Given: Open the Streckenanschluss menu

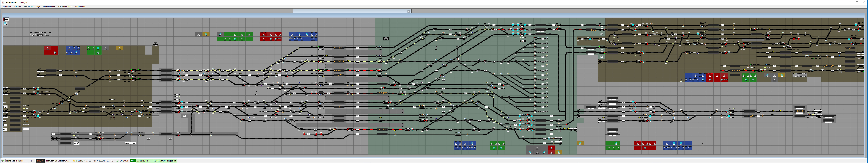Looking at the screenshot, I should point(65,6).
